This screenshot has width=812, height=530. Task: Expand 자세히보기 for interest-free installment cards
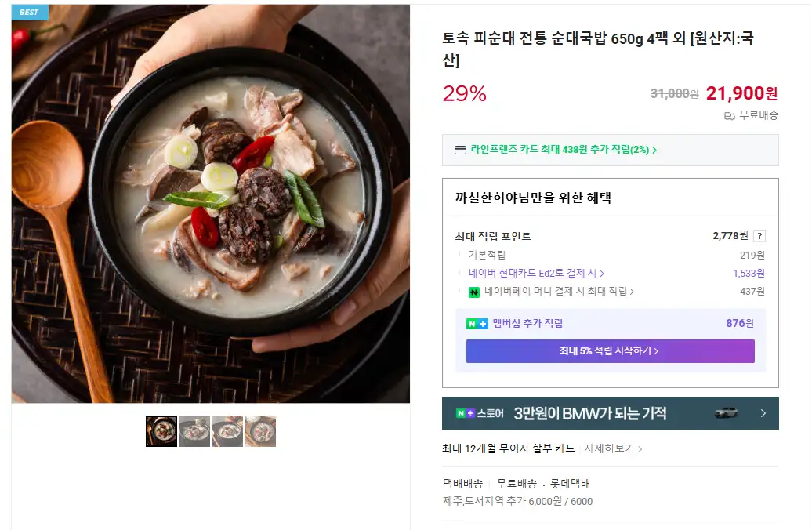pos(613,449)
